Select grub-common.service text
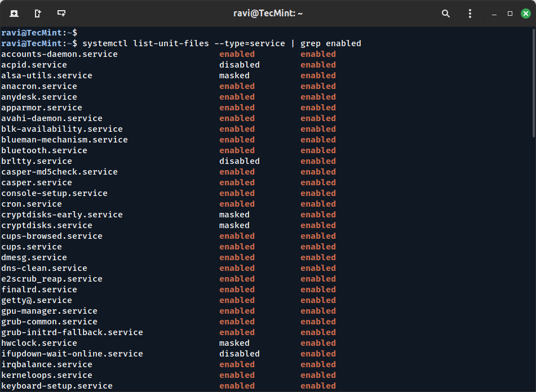 click(x=49, y=322)
